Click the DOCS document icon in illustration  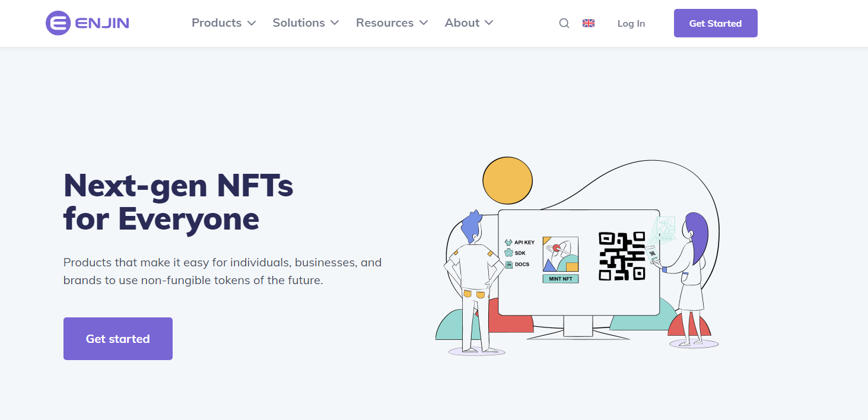[508, 264]
